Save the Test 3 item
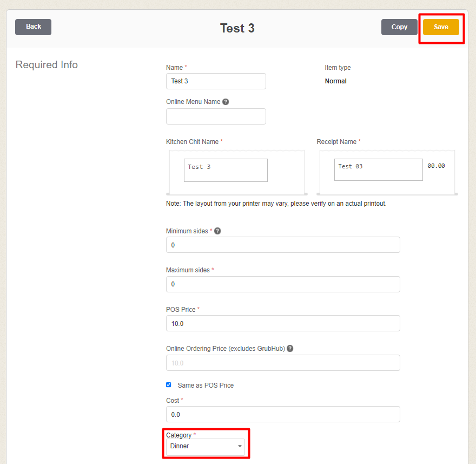 (441, 27)
